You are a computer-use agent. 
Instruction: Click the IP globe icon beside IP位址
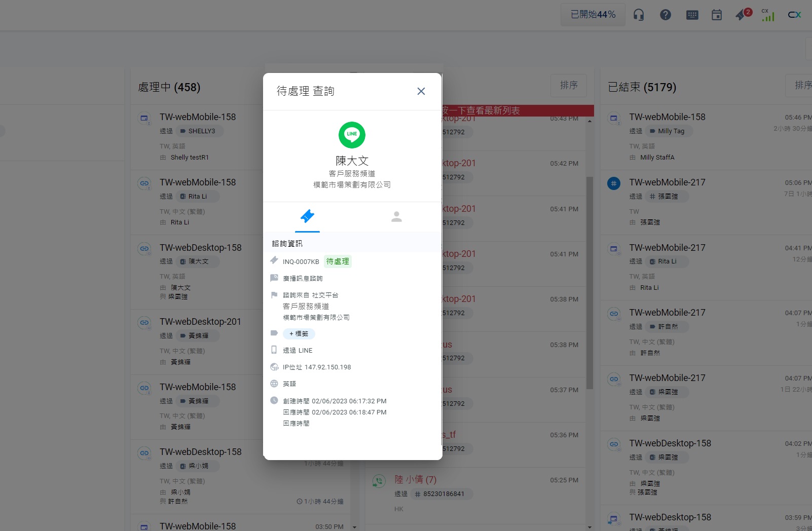pyautogui.click(x=274, y=367)
